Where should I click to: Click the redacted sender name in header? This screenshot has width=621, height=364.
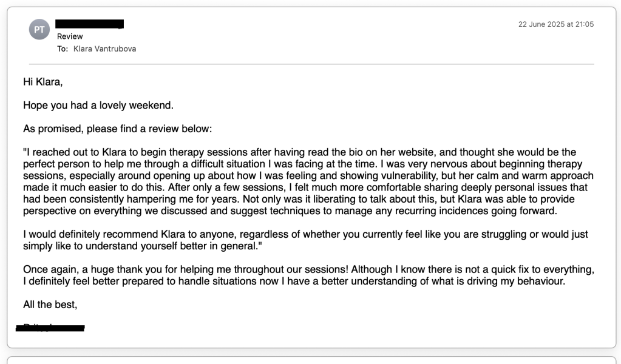(89, 24)
